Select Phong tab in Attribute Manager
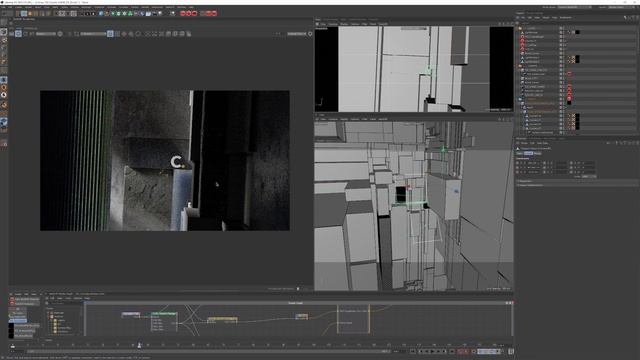Viewport: 640px width, 360px height. (538, 153)
